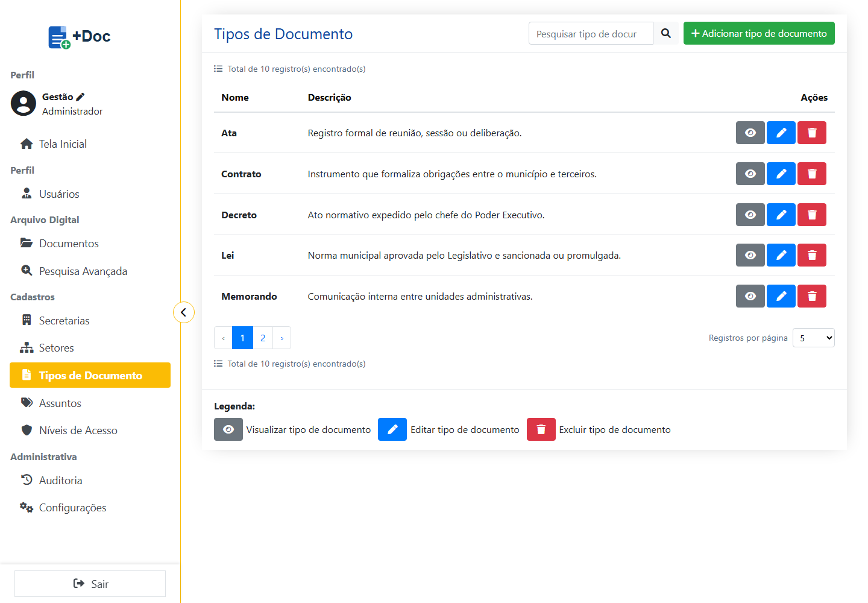
Task: Edit the Ata document type
Action: click(781, 133)
